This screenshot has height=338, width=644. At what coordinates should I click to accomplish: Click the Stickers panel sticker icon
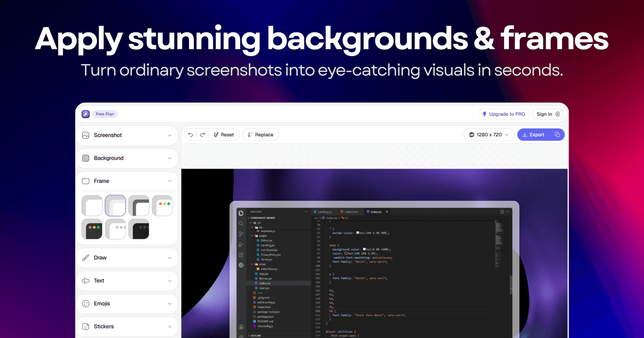click(x=86, y=327)
